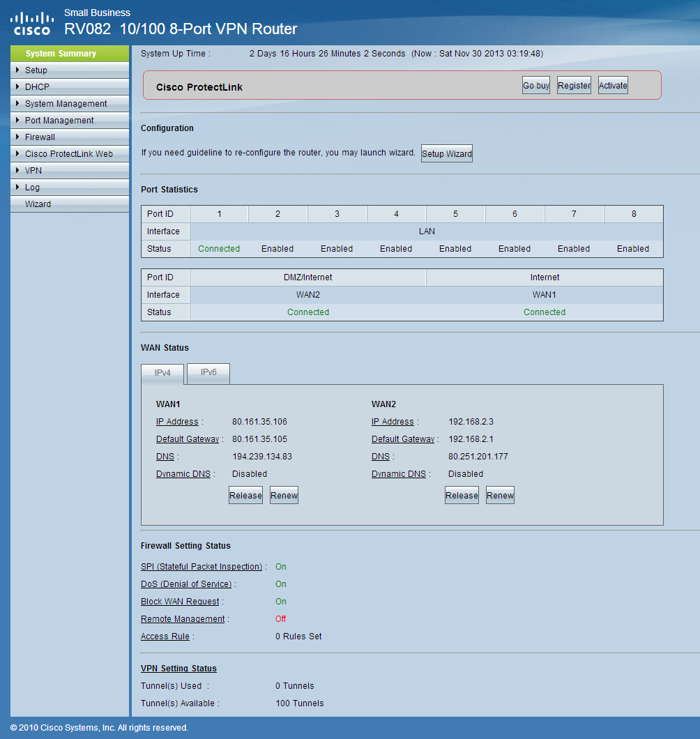Release the WAN1 connection
The width and height of the screenshot is (700, 739).
coord(245,495)
